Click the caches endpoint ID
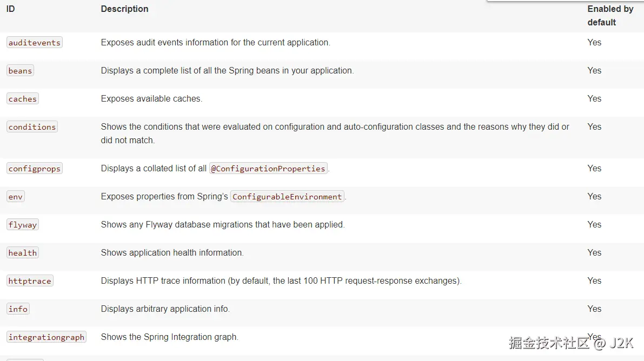The height and width of the screenshot is (361, 644). coord(23,99)
